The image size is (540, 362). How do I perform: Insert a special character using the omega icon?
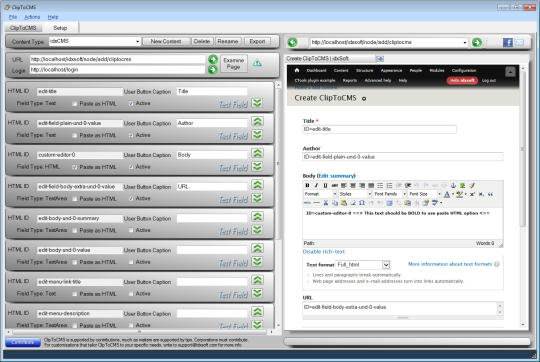362,203
